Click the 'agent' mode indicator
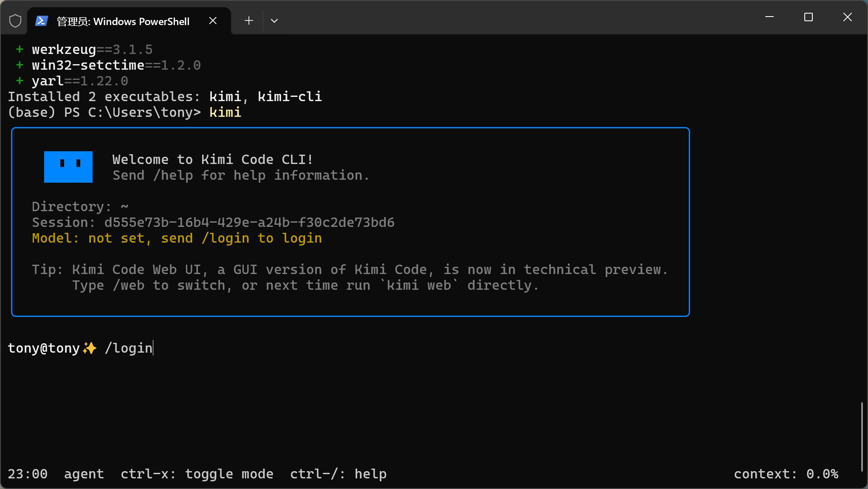 84,474
